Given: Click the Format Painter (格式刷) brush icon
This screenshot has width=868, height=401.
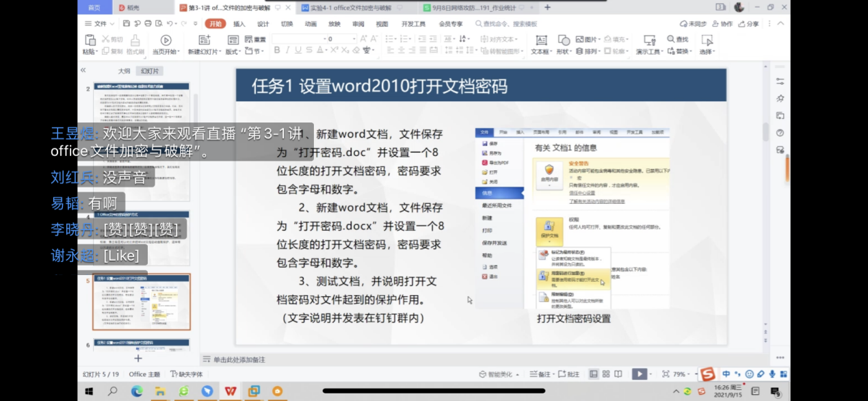Looking at the screenshot, I should pos(135,40).
